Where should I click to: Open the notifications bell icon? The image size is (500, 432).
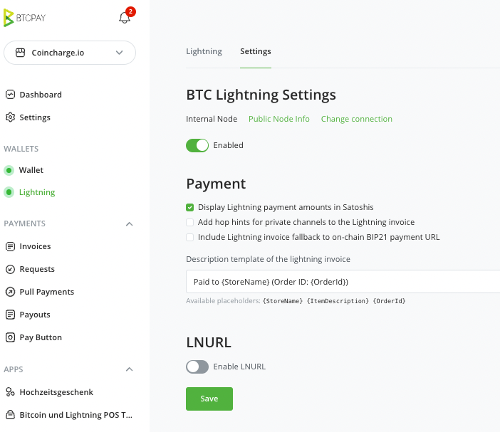[x=125, y=17]
